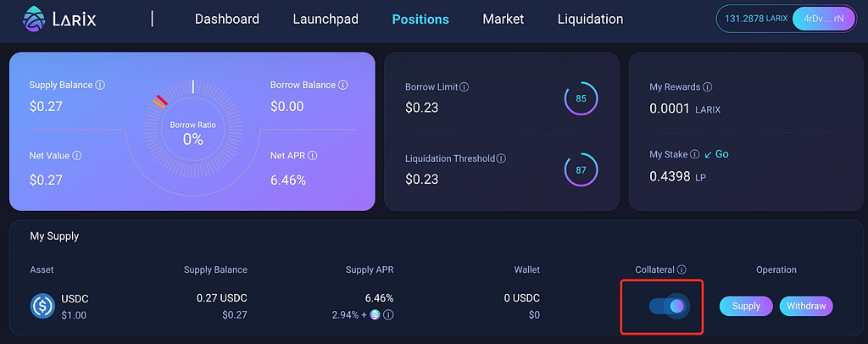Click the Larix logo icon

click(x=34, y=19)
